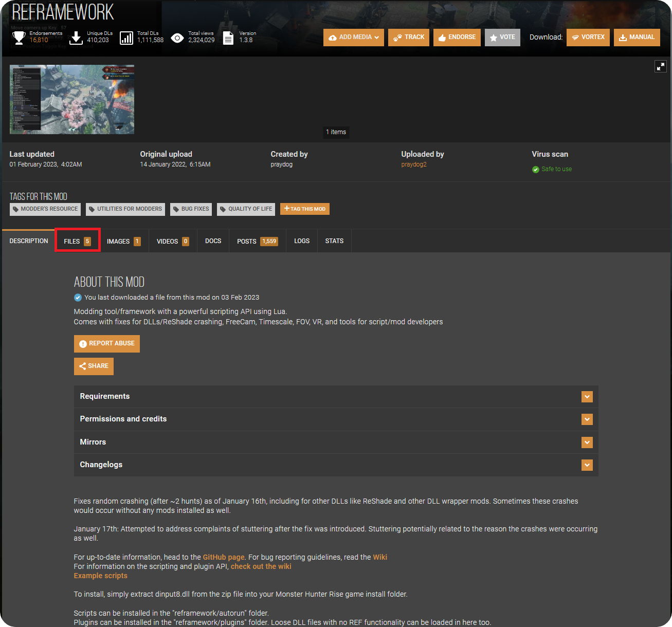The width and height of the screenshot is (672, 627).
Task: Open the Docs tab
Action: pos(213,241)
